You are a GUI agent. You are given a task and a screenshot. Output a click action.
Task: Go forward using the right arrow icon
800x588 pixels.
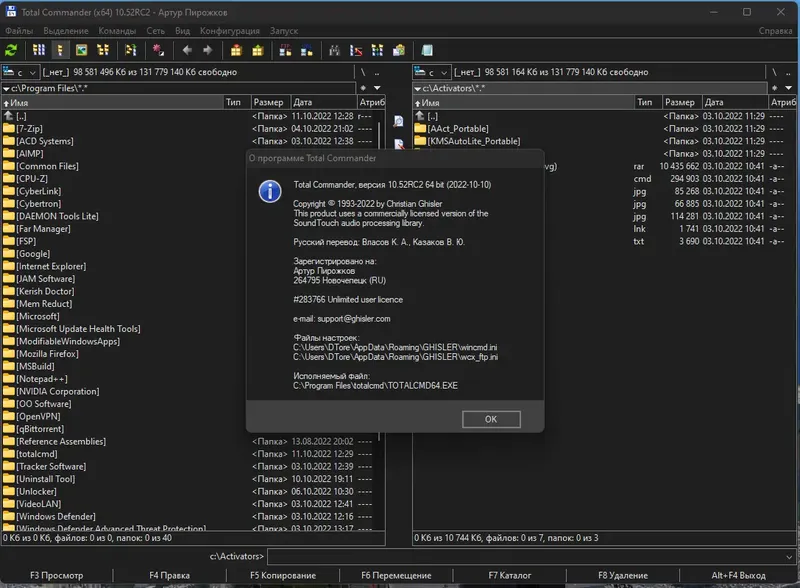(207, 50)
